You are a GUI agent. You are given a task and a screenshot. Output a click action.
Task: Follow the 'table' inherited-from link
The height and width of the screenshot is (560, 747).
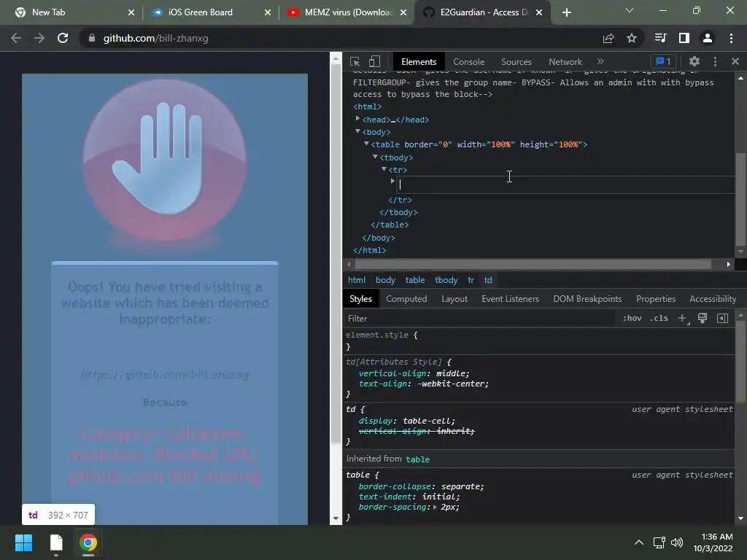417,459
